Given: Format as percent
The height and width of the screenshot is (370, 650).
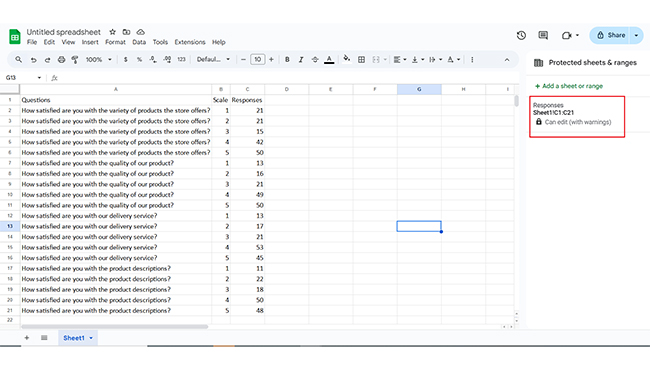Looking at the screenshot, I should (139, 60).
